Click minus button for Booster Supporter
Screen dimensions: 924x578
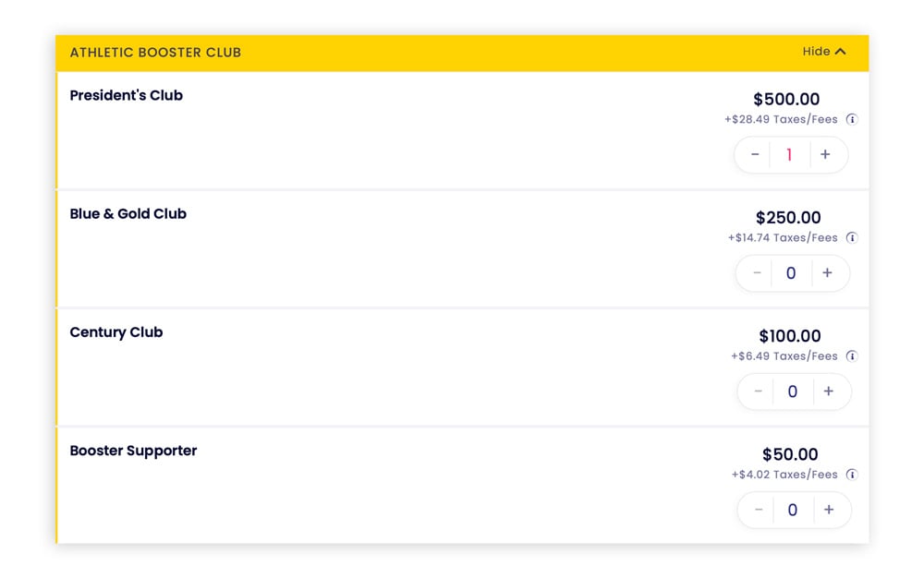(x=759, y=509)
